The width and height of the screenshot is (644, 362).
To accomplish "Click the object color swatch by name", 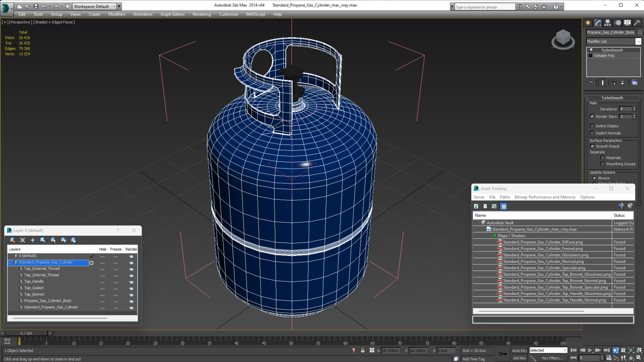I will pos(640,32).
